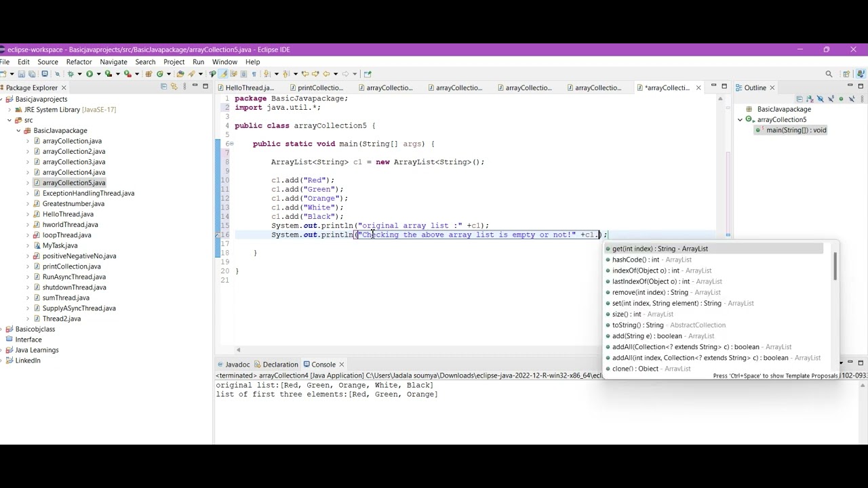
Task: Toggle Mark Occurrences highlighter button
Action: tap(223, 74)
